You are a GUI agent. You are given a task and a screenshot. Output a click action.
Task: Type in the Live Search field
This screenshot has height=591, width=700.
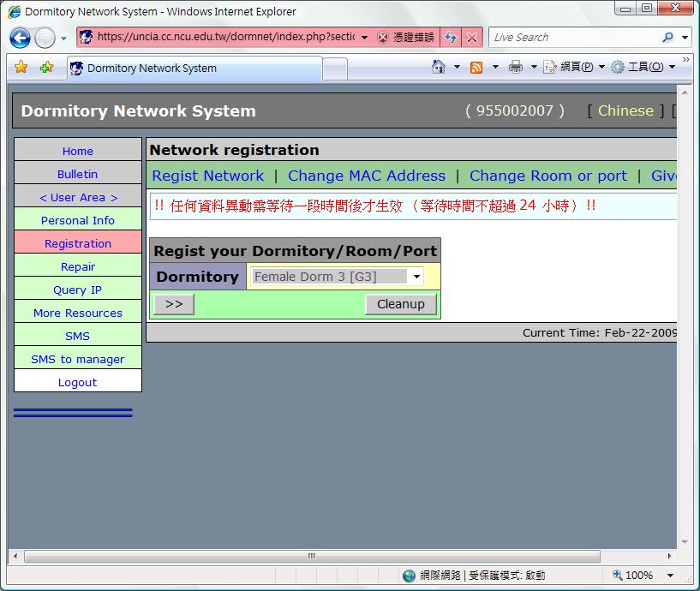click(572, 38)
